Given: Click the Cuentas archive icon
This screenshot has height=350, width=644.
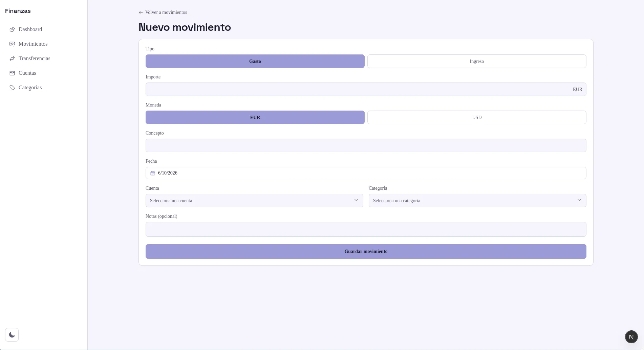Looking at the screenshot, I should [12, 73].
